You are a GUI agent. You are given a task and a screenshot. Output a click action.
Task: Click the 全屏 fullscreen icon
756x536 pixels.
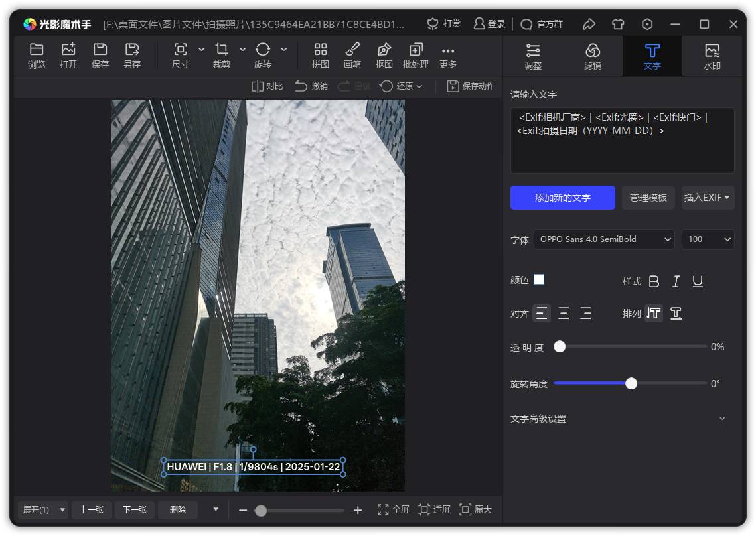pyautogui.click(x=383, y=509)
